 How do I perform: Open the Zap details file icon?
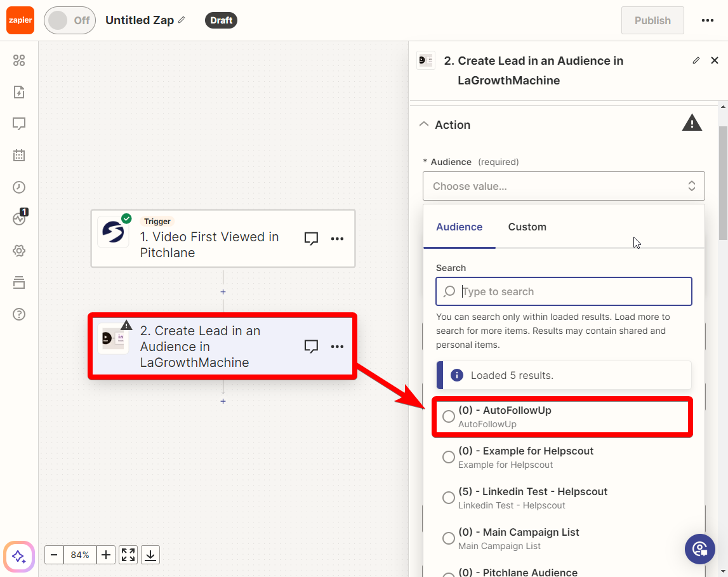pyautogui.click(x=19, y=92)
